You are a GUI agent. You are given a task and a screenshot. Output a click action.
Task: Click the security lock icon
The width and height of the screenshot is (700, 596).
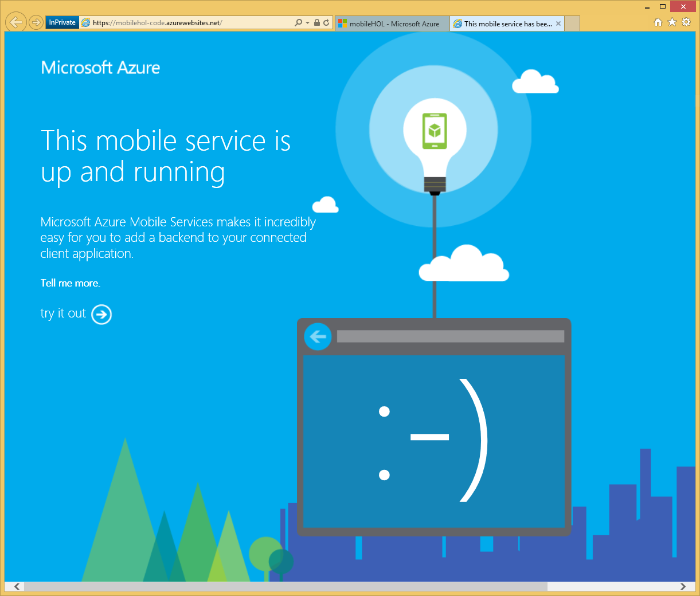tap(316, 23)
